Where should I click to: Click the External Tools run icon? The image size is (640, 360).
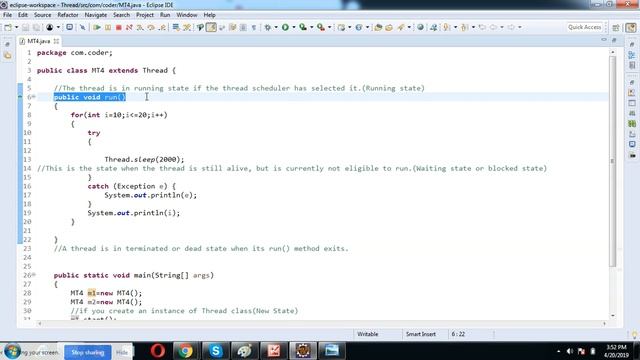click(321, 27)
